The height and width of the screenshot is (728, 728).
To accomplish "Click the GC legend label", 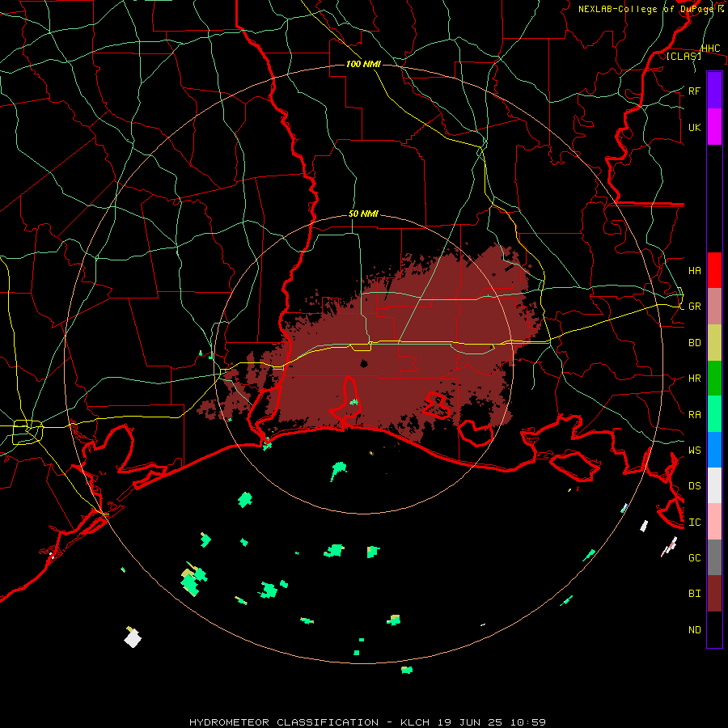I will 694,557.
